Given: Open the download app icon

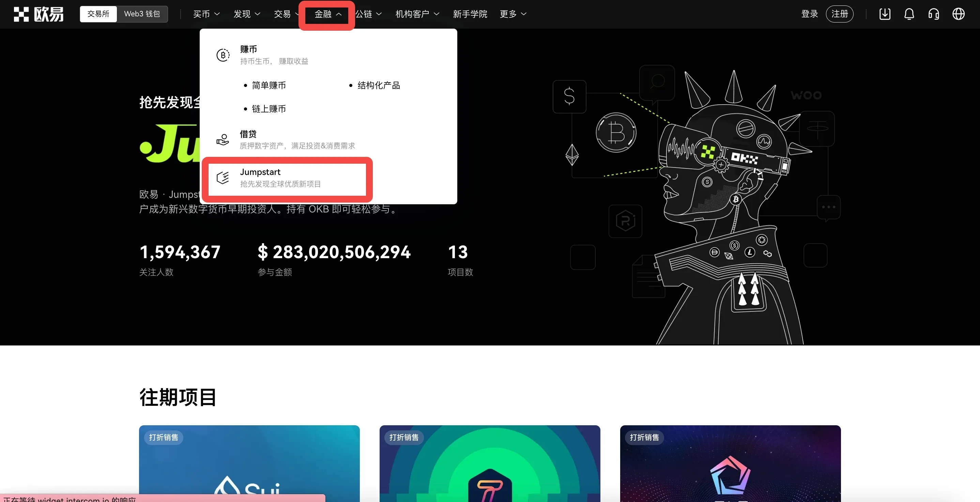Looking at the screenshot, I should (x=885, y=14).
